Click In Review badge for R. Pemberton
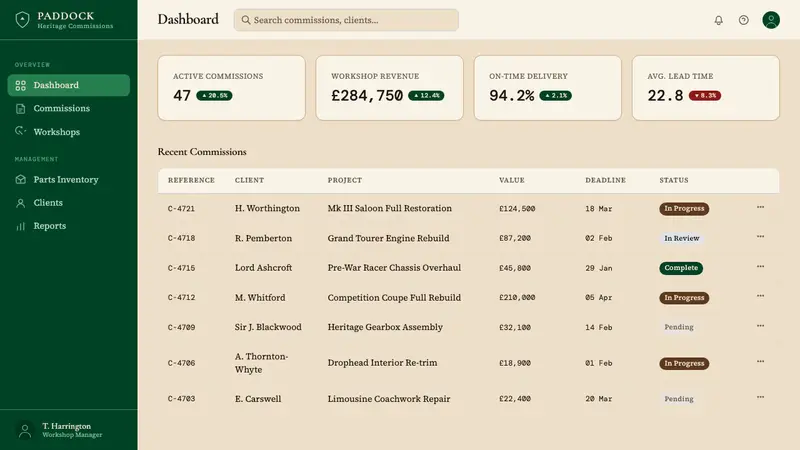 click(x=682, y=238)
